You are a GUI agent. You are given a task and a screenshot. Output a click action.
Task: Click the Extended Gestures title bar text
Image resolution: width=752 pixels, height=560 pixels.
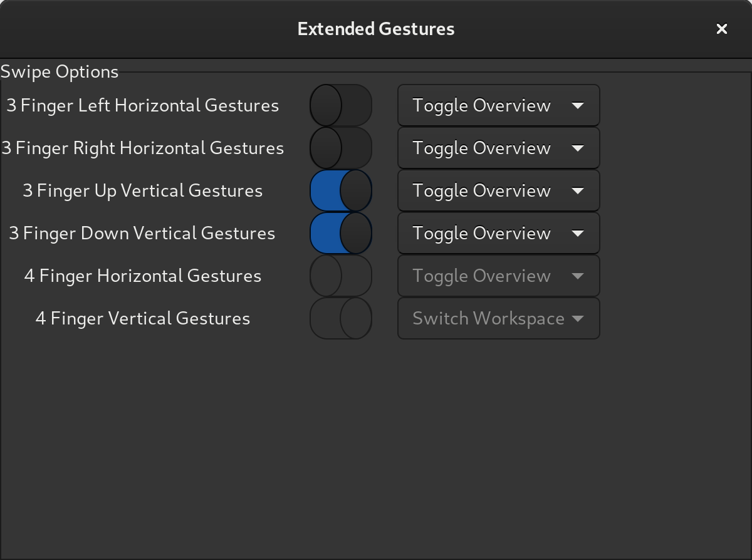pos(376,29)
